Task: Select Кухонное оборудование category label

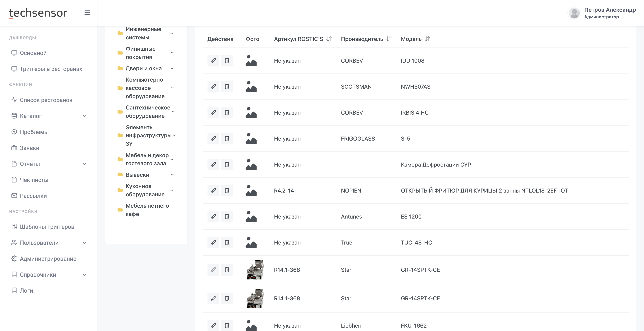Action: click(x=145, y=190)
